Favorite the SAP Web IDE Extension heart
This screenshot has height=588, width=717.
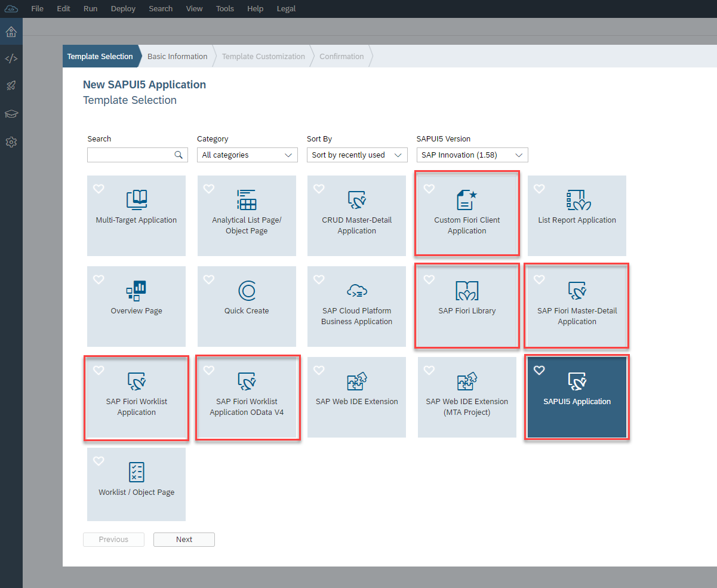tap(319, 370)
